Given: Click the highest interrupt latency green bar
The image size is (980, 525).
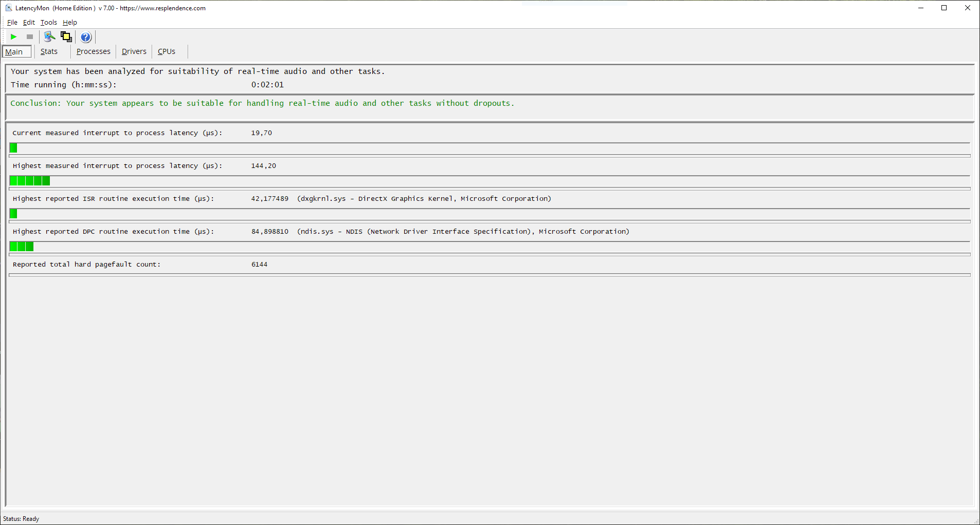Looking at the screenshot, I should pos(30,181).
